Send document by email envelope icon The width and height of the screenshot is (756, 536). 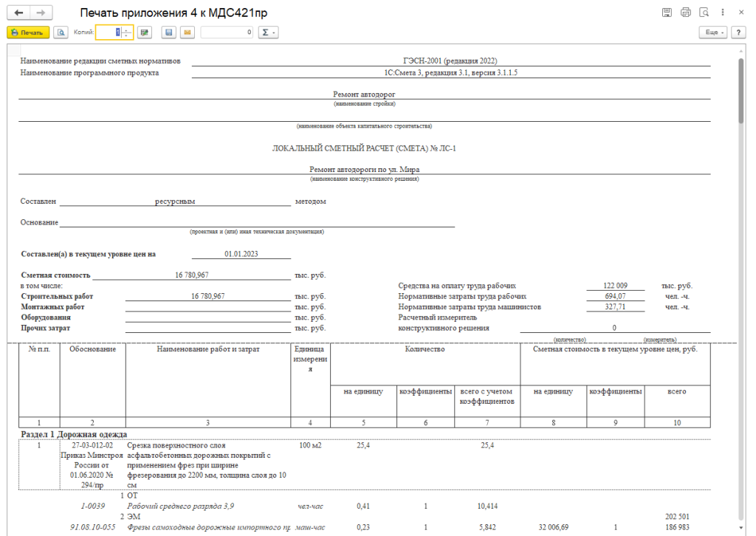coord(187,32)
